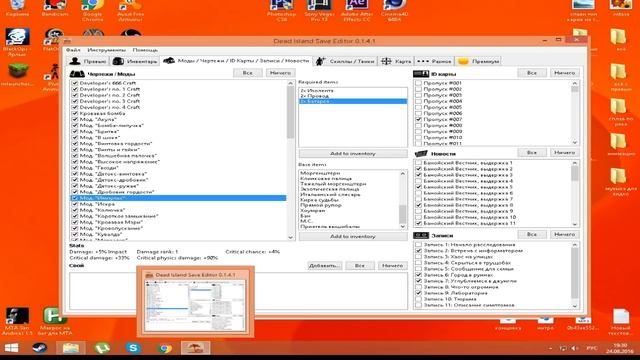Screen dimensions: 640x360
Task: Open BlackOps desktop shortcut
Action: [x=17, y=42]
